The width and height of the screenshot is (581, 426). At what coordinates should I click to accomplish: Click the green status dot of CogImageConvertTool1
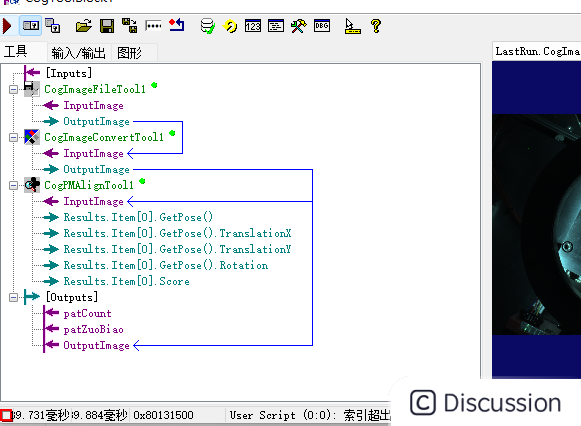click(x=172, y=133)
